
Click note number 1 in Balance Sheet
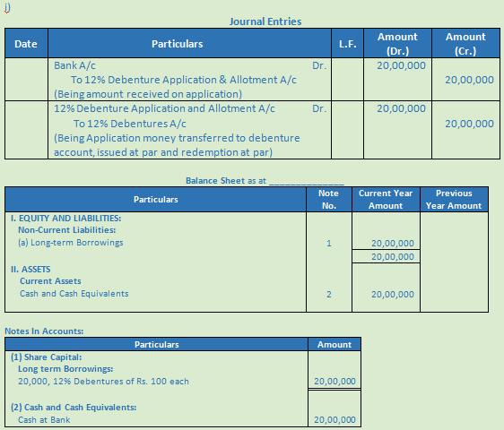tap(329, 244)
